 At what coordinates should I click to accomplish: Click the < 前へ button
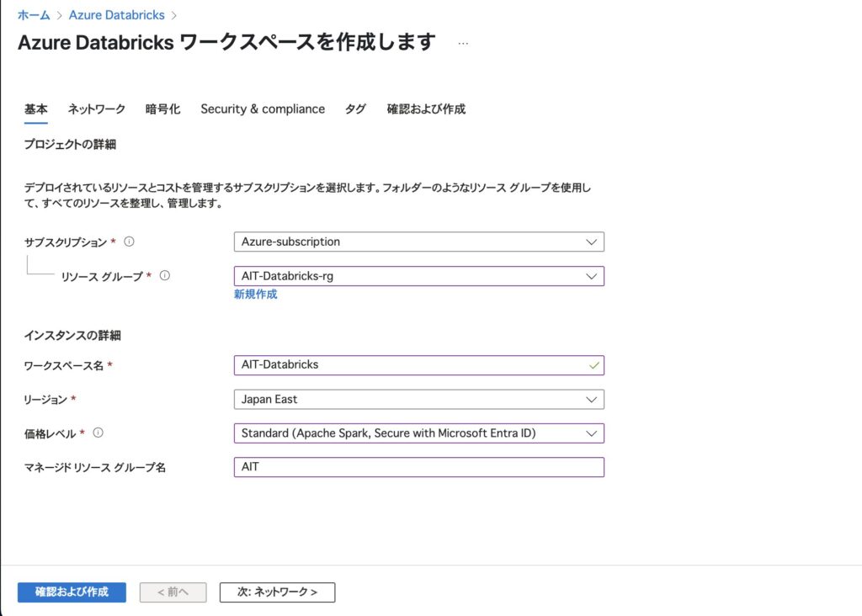pyautogui.click(x=173, y=592)
